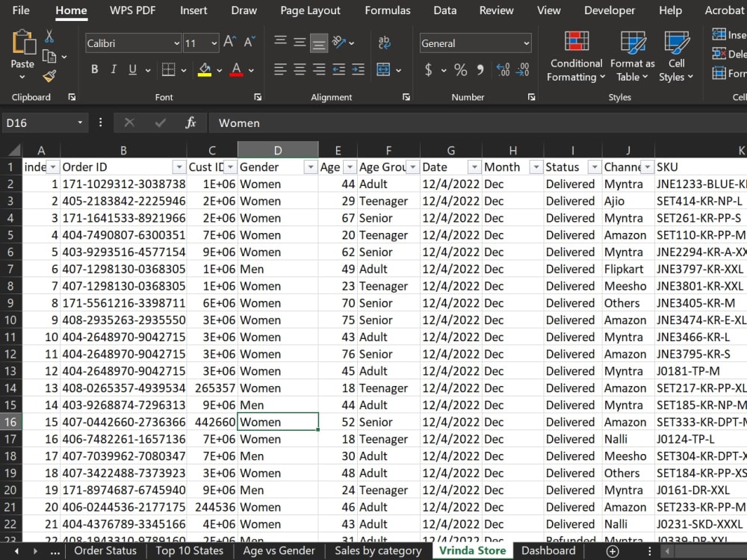Increase indent
The width and height of the screenshot is (747, 560).
coord(358,69)
